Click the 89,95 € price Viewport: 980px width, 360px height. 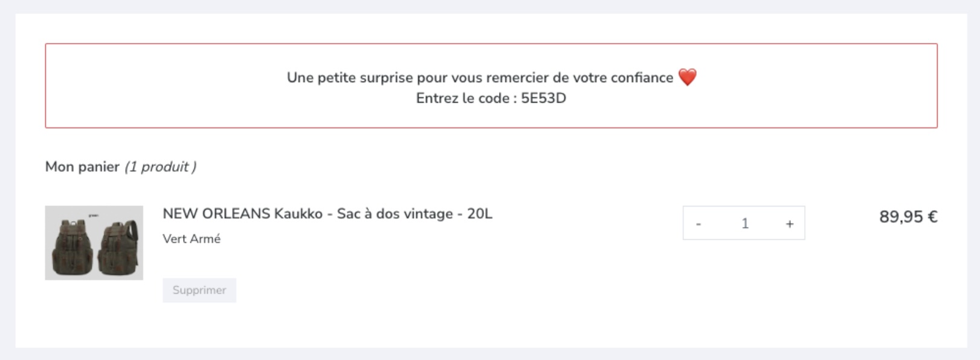point(908,217)
